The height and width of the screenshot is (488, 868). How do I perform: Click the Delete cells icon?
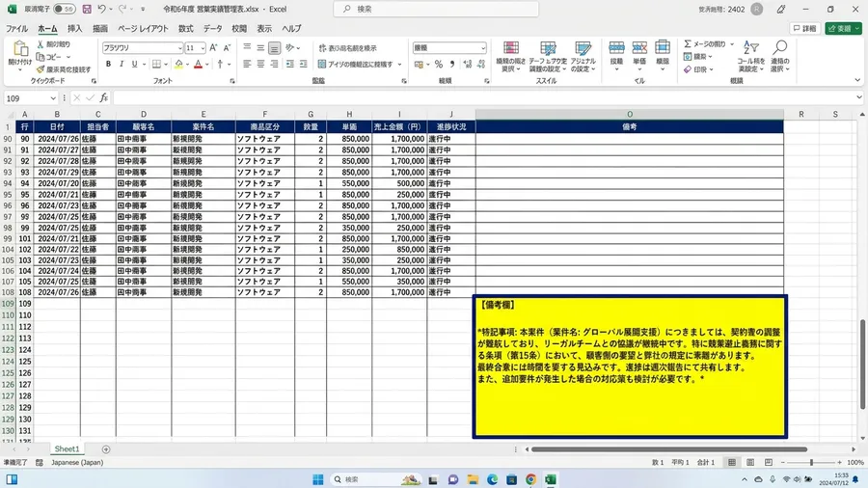tap(639, 48)
